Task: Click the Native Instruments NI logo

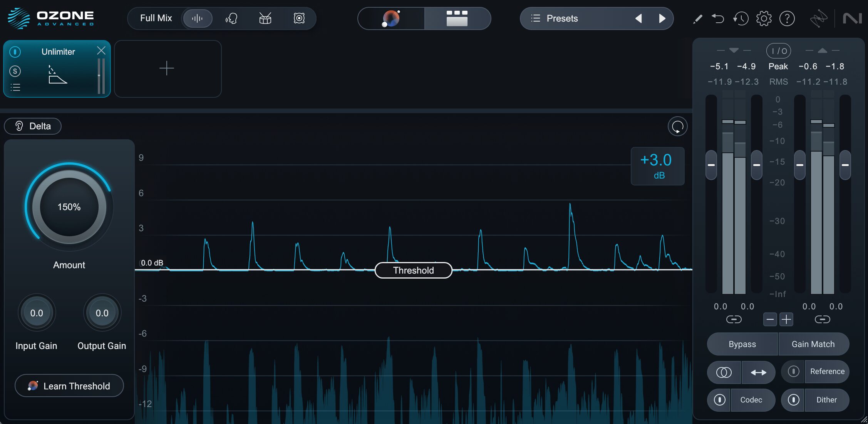Action: tap(852, 18)
